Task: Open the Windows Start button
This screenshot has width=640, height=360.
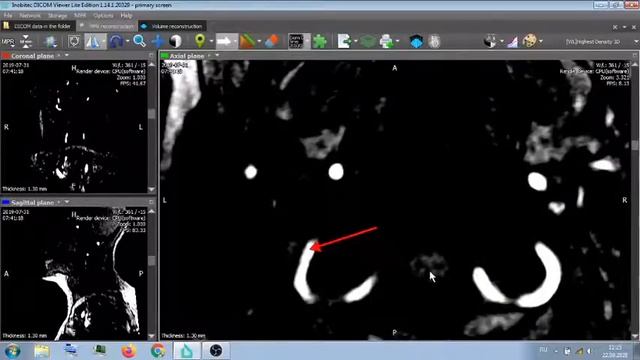Action: tap(12, 351)
